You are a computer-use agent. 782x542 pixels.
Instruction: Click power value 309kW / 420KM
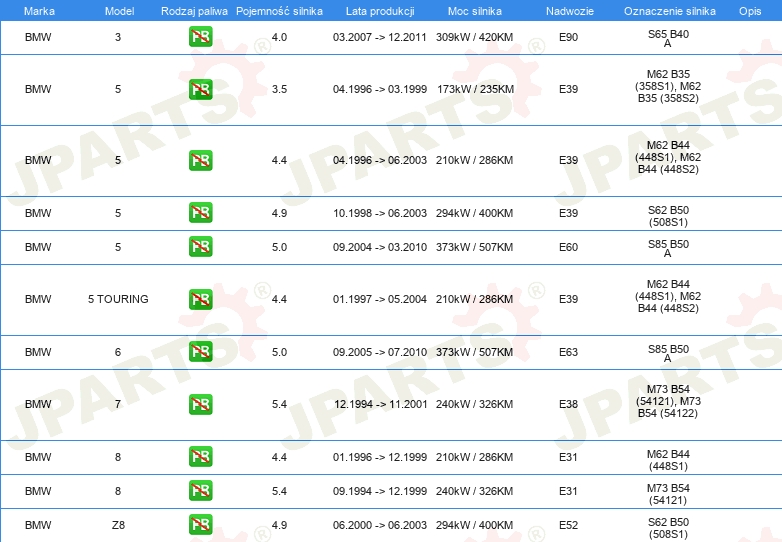[474, 37]
